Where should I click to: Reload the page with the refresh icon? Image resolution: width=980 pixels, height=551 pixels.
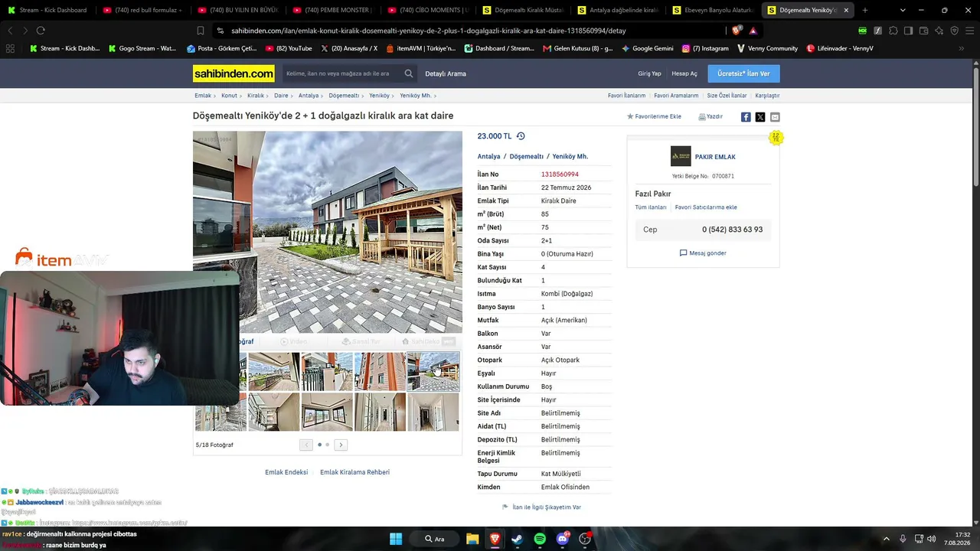[x=41, y=31]
